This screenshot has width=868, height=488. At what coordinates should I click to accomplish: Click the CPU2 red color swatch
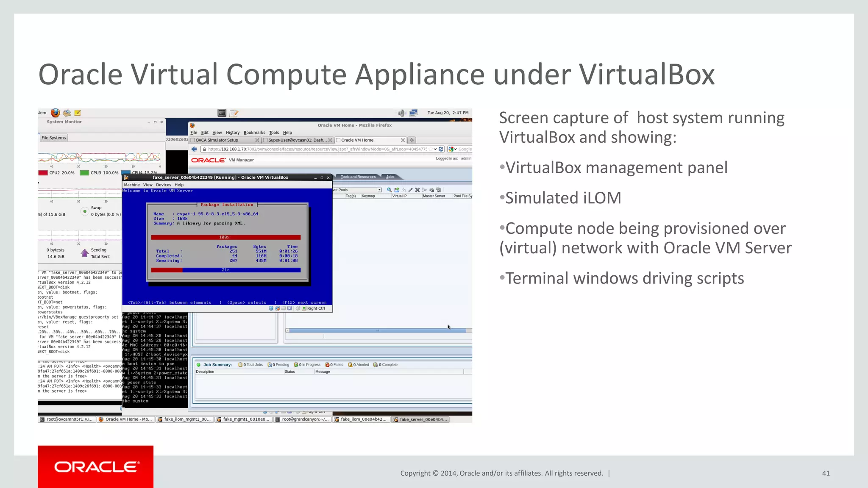tap(43, 173)
